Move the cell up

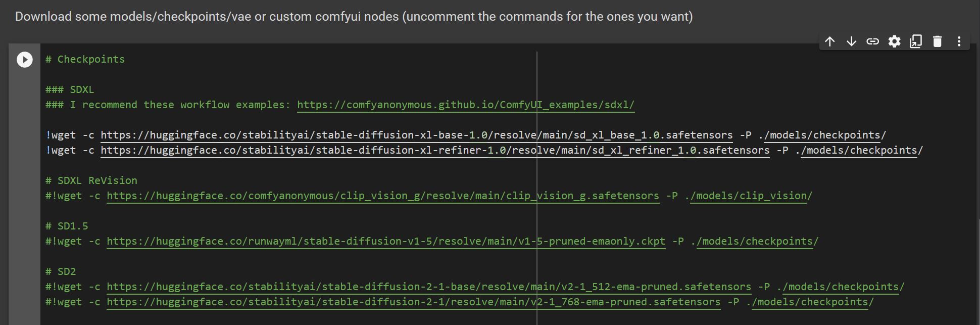click(829, 41)
